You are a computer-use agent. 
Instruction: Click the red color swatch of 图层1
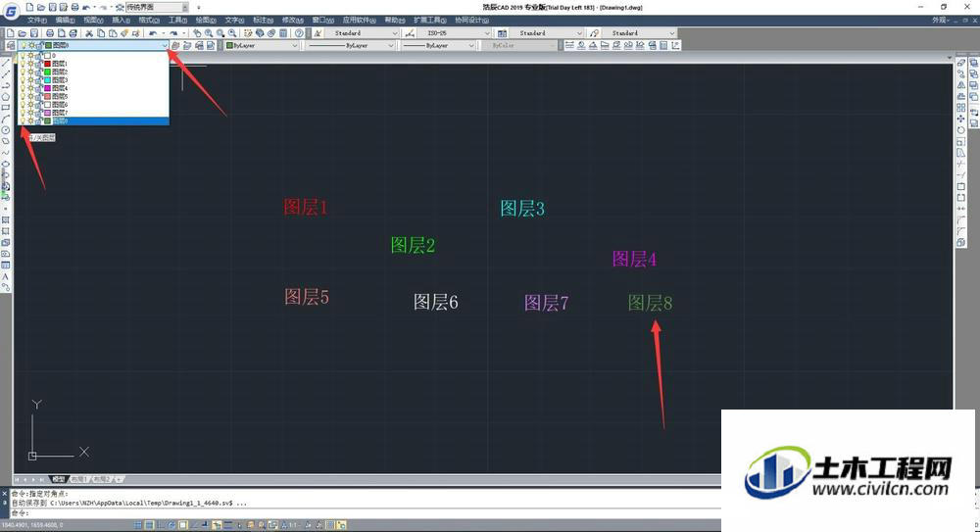pyautogui.click(x=47, y=64)
